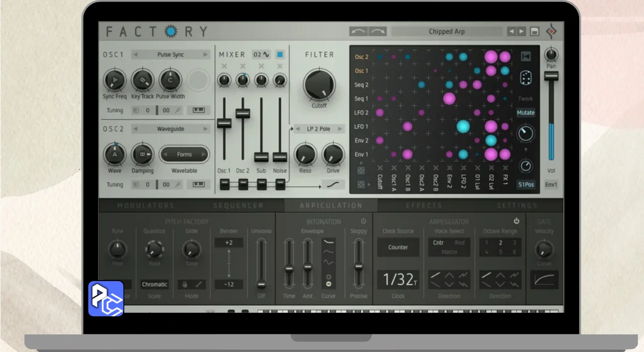Click the red diamond logo icon
The width and height of the screenshot is (644, 352).
pyautogui.click(x=551, y=32)
